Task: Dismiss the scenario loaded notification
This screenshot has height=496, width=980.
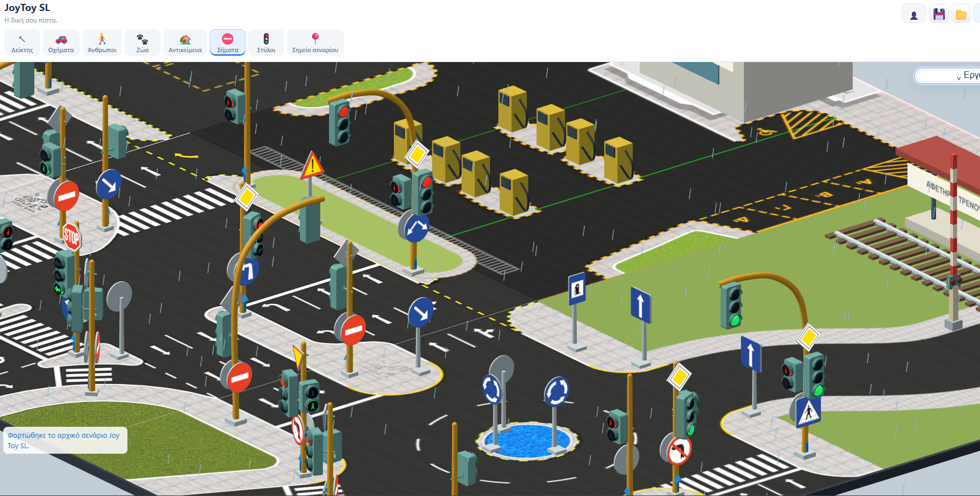Action: 65,440
